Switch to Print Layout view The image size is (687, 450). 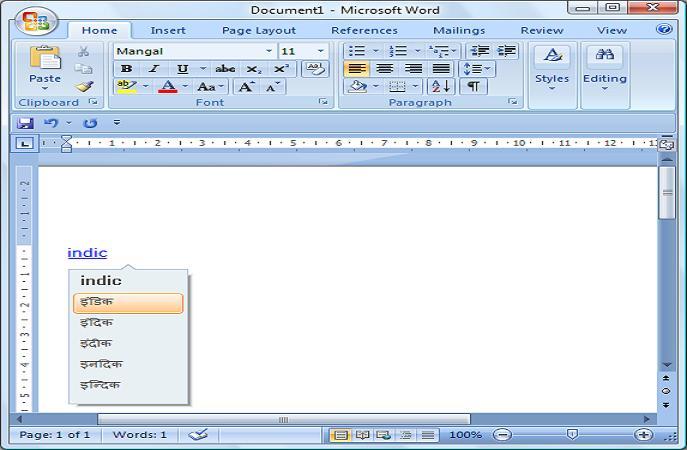pyautogui.click(x=341, y=435)
